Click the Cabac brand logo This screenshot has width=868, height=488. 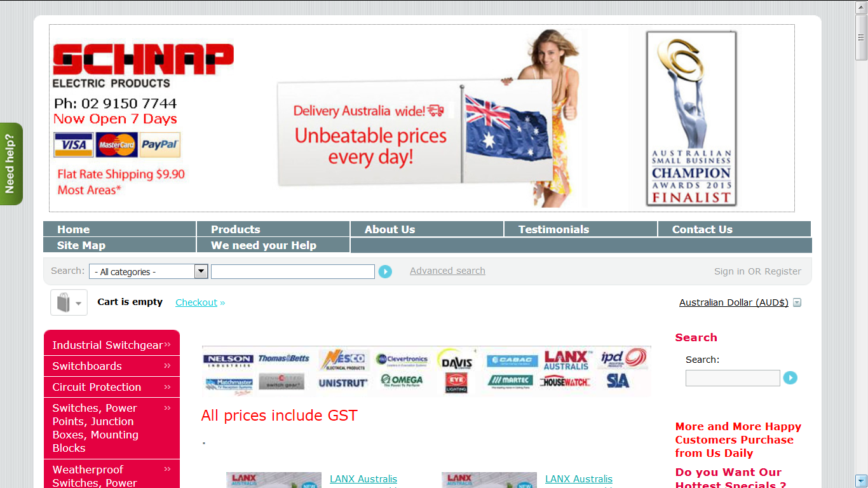513,361
